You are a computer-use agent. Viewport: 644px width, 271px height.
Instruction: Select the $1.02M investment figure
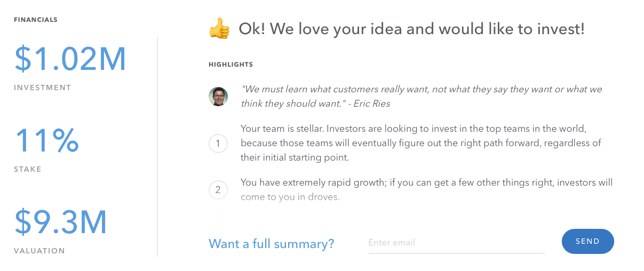tap(70, 59)
